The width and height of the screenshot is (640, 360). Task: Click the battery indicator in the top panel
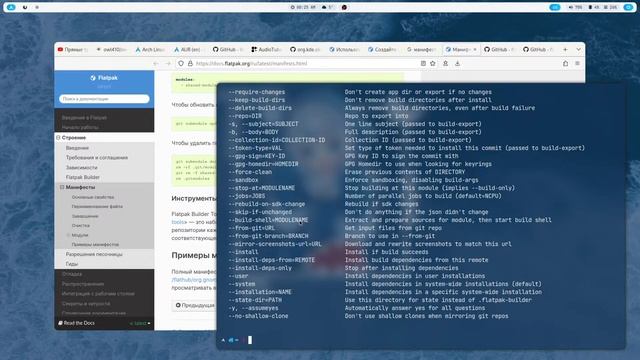[594, 7]
